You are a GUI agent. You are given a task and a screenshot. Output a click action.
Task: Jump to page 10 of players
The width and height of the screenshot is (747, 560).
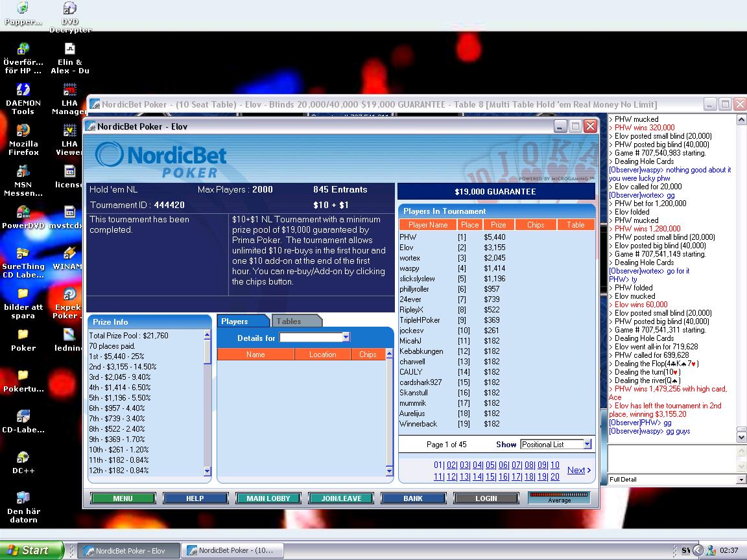click(x=555, y=465)
